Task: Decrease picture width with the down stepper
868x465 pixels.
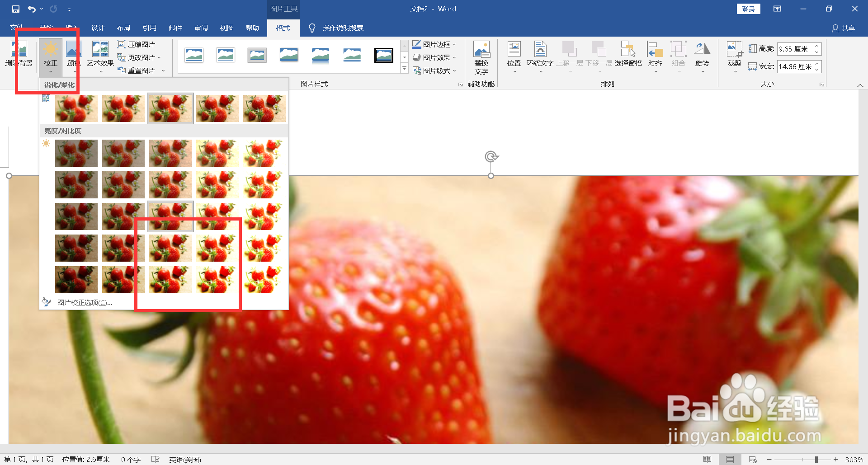Action: coord(817,70)
